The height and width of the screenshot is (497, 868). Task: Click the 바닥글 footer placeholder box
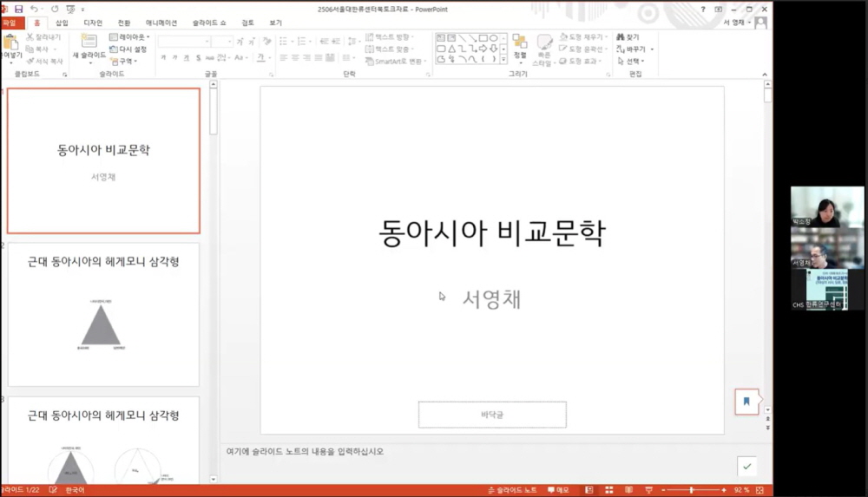492,415
